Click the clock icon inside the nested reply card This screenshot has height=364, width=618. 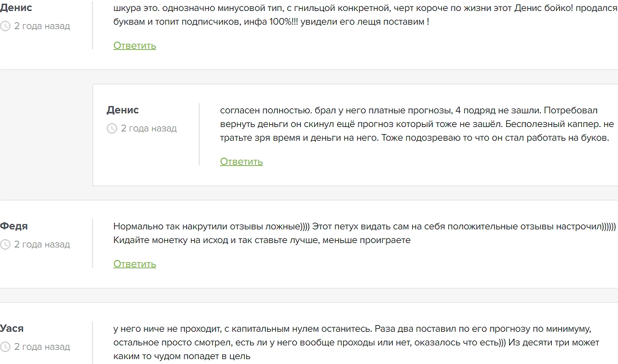coord(112,129)
